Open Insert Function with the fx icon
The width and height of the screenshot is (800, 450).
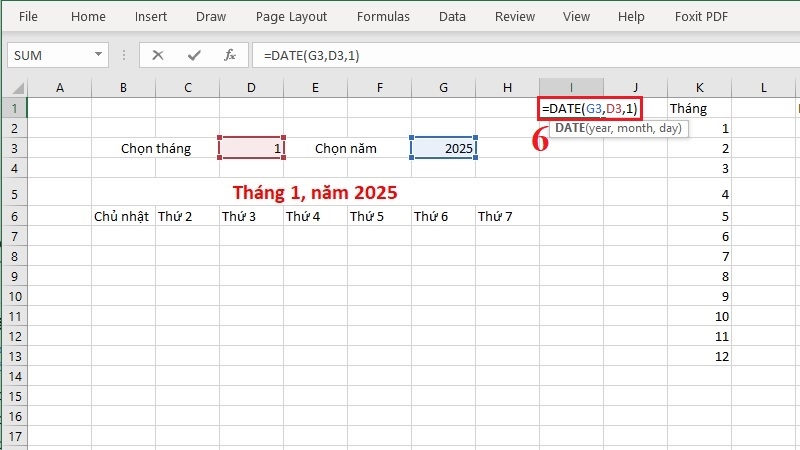(x=230, y=55)
